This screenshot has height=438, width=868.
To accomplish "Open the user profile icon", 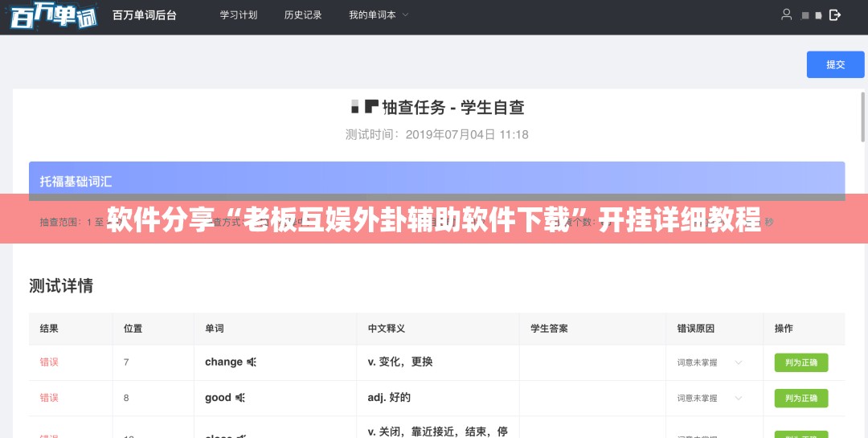I will [786, 15].
